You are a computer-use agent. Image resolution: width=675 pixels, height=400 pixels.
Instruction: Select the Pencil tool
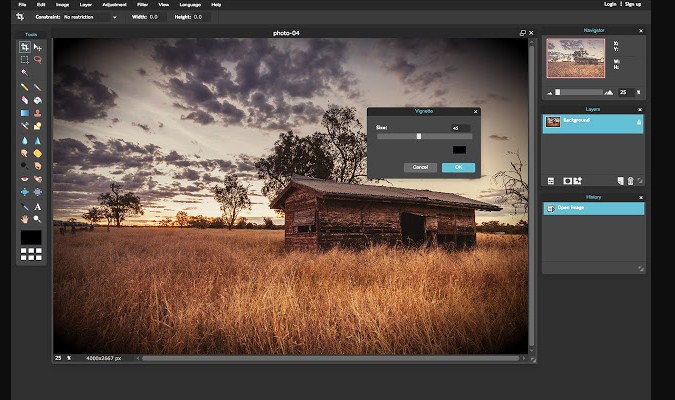[x=25, y=87]
